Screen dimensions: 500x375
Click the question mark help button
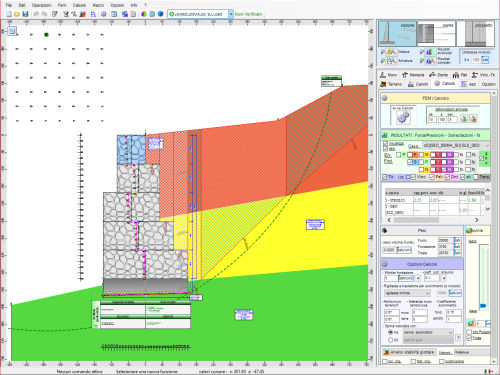click(458, 338)
